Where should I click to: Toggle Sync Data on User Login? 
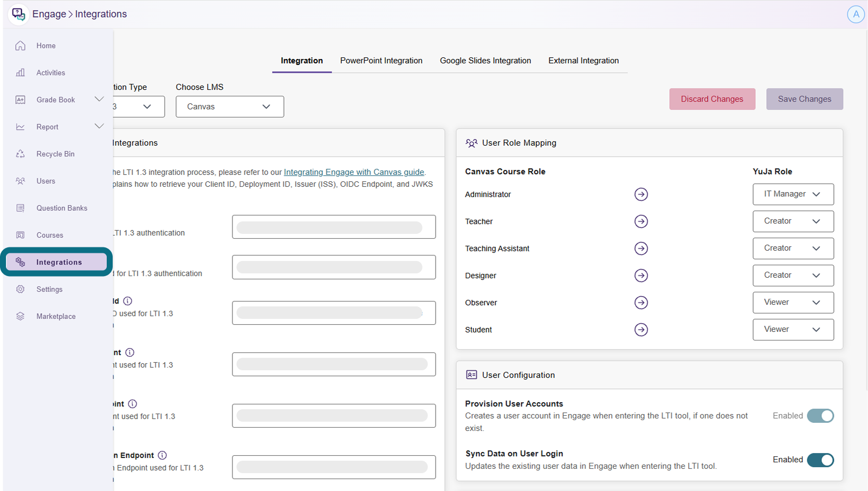(820, 460)
